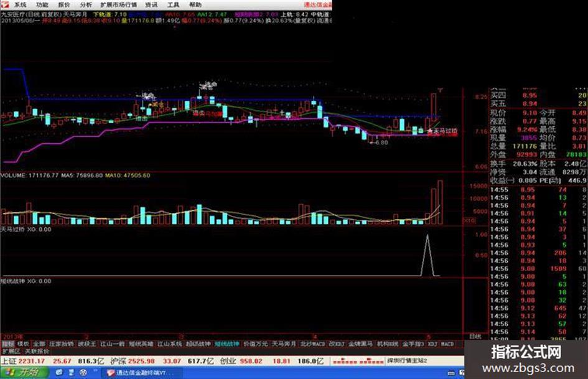
Task: Activate 通达信金融终端 taskbar button
Action: [x=142, y=373]
